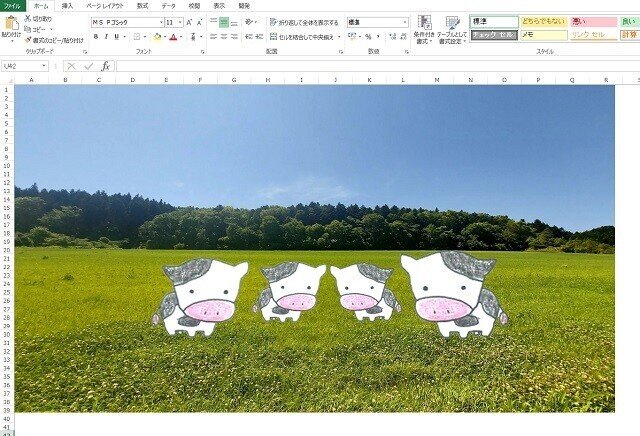Click the Comma Style icon
This screenshot has width=640, height=436.
click(x=378, y=37)
